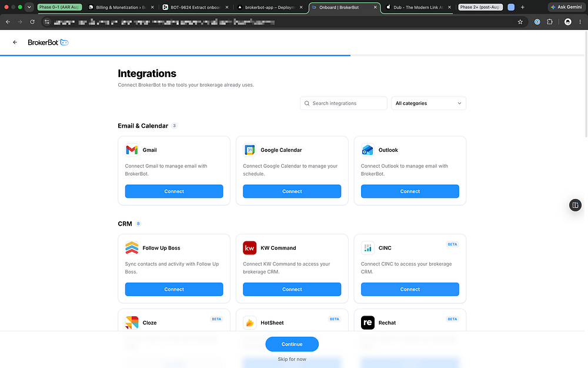Connect the Follow Up Boss integration

(174, 289)
